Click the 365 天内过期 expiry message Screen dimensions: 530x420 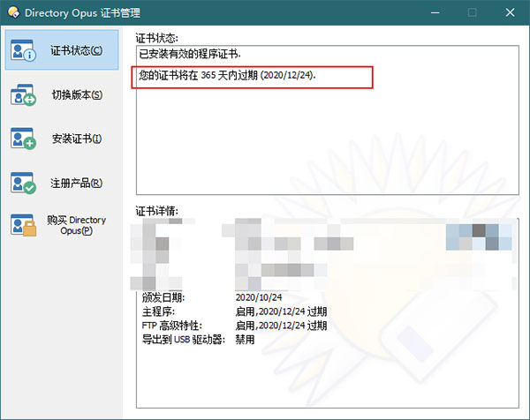click(227, 75)
